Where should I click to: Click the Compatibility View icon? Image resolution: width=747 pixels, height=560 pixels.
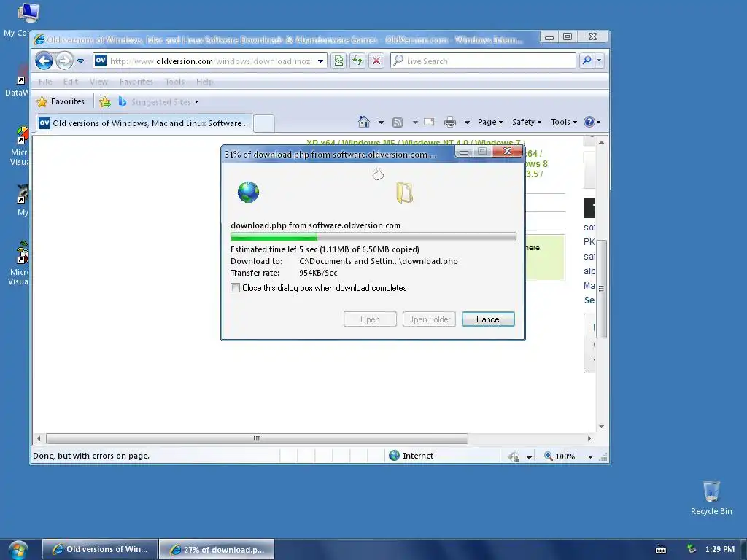(338, 61)
